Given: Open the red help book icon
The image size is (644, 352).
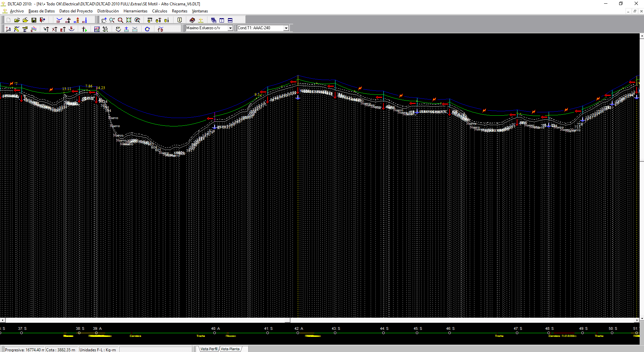Looking at the screenshot, I should click(192, 20).
